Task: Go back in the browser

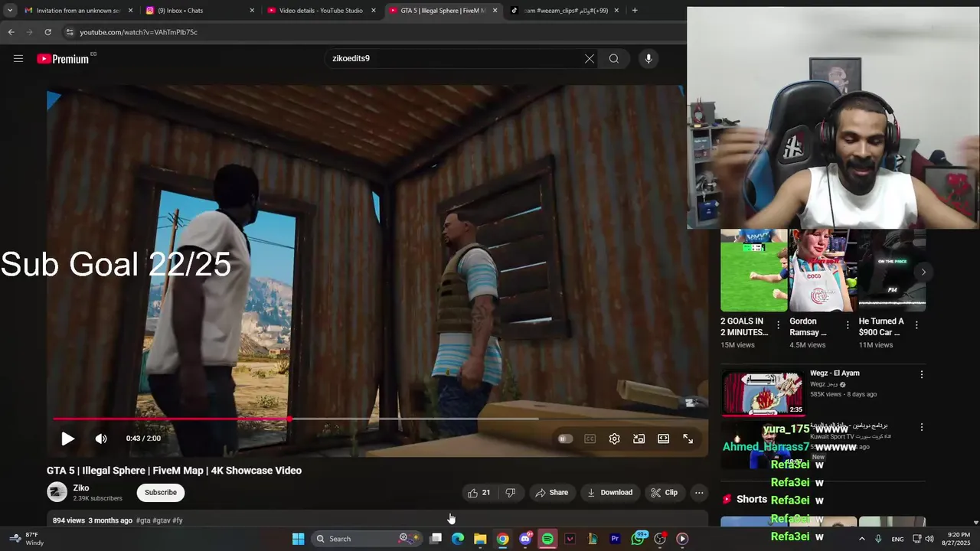Action: pos(11,32)
